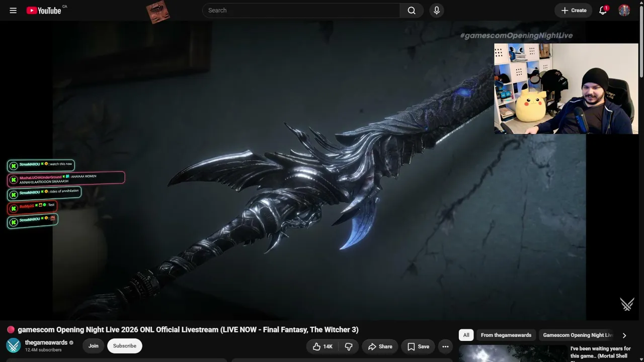Screen dimensions: 644x362
Task: Open the notifications bell
Action: point(603,10)
